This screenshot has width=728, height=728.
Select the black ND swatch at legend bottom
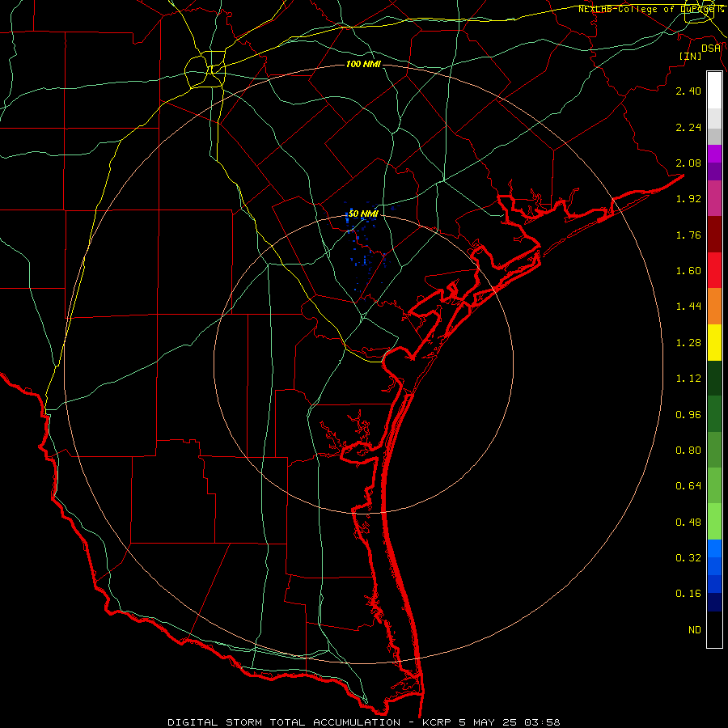[714, 629]
